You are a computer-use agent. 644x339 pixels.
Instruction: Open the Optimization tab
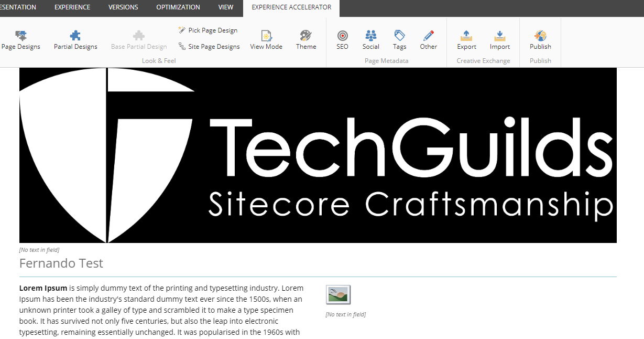[x=178, y=7]
